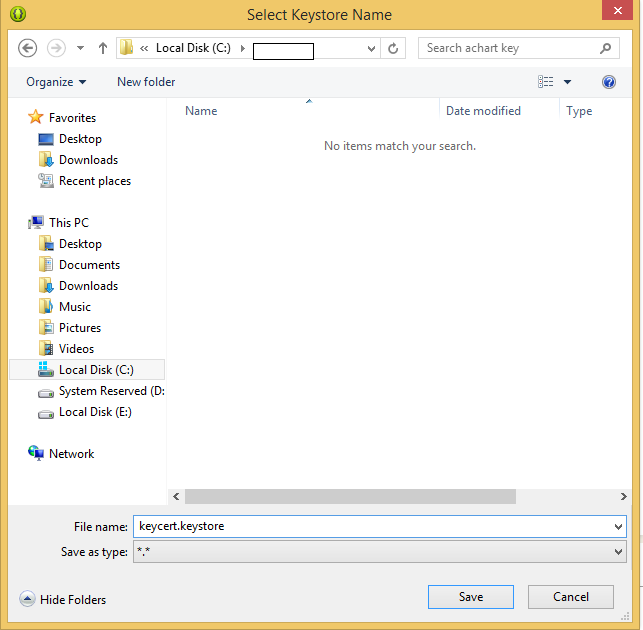
Task: Click the Back navigation arrow
Action: click(x=28, y=48)
